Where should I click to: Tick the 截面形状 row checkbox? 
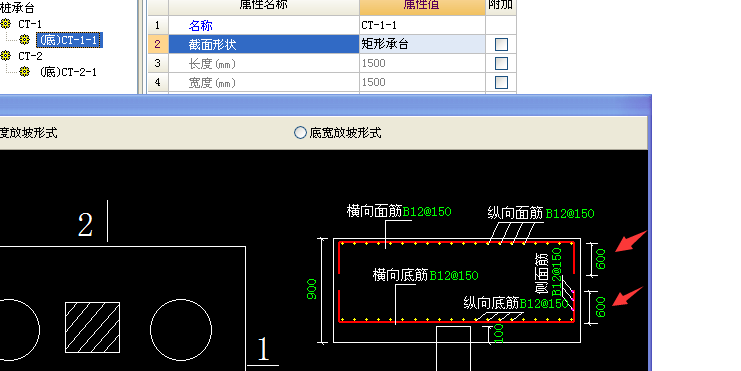(501, 44)
